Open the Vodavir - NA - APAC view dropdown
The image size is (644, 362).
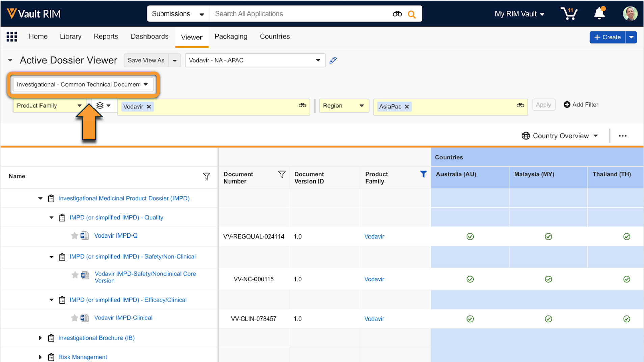point(255,60)
